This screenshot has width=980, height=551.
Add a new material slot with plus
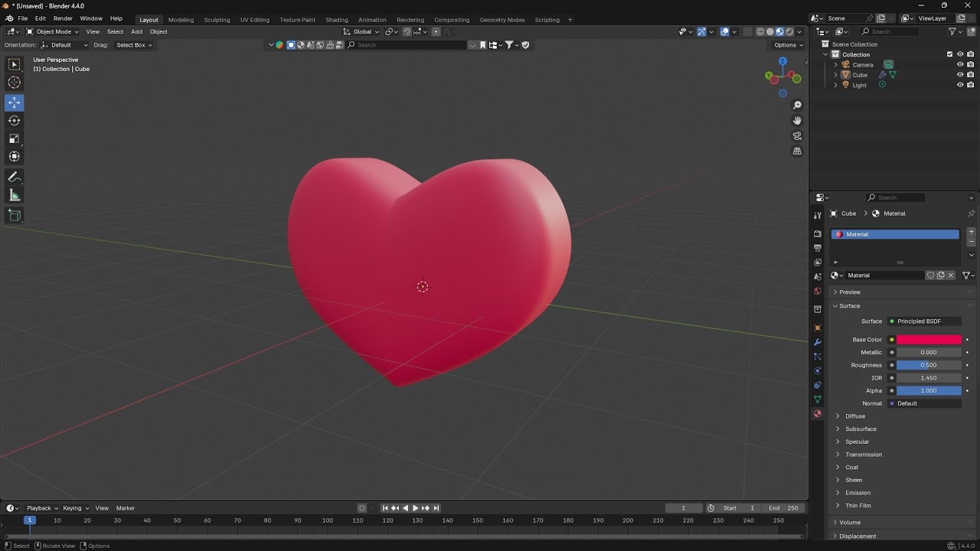pos(972,232)
